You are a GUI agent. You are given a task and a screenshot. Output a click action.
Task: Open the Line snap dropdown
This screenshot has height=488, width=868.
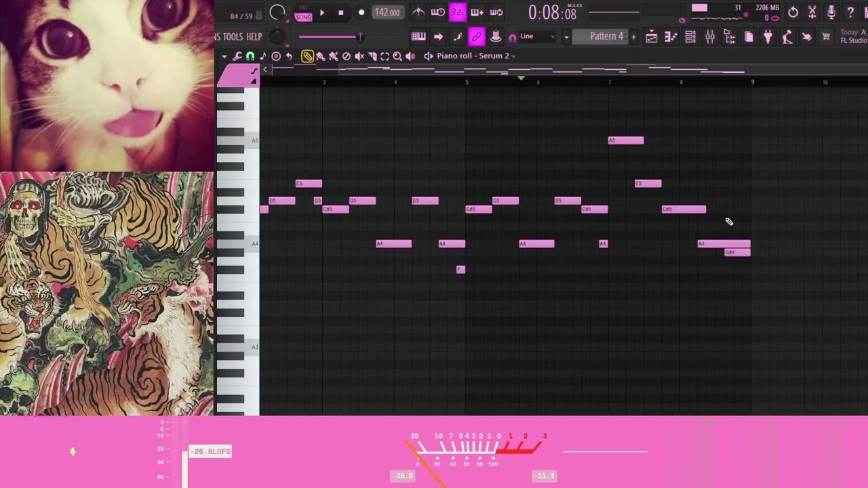[x=538, y=37]
